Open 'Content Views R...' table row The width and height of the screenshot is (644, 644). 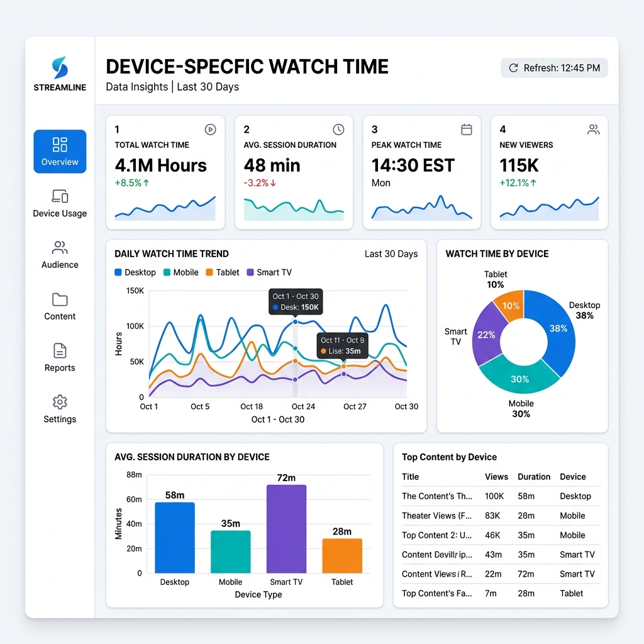click(x=500, y=574)
